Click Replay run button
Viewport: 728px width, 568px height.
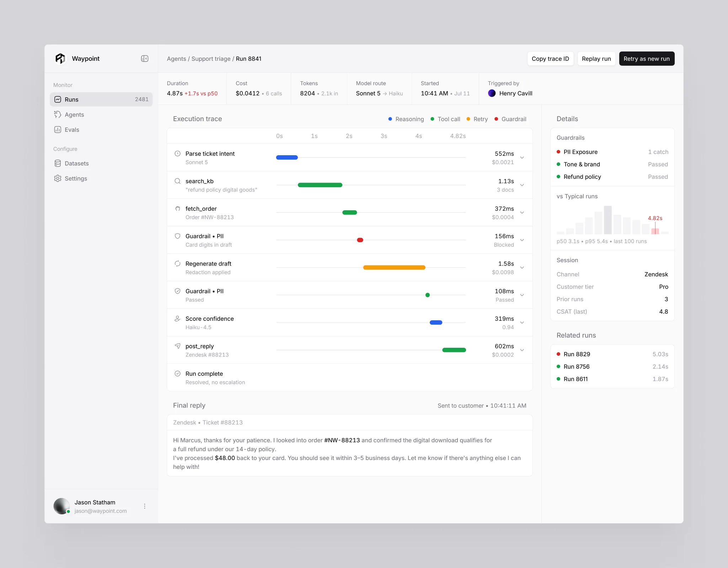coord(596,59)
